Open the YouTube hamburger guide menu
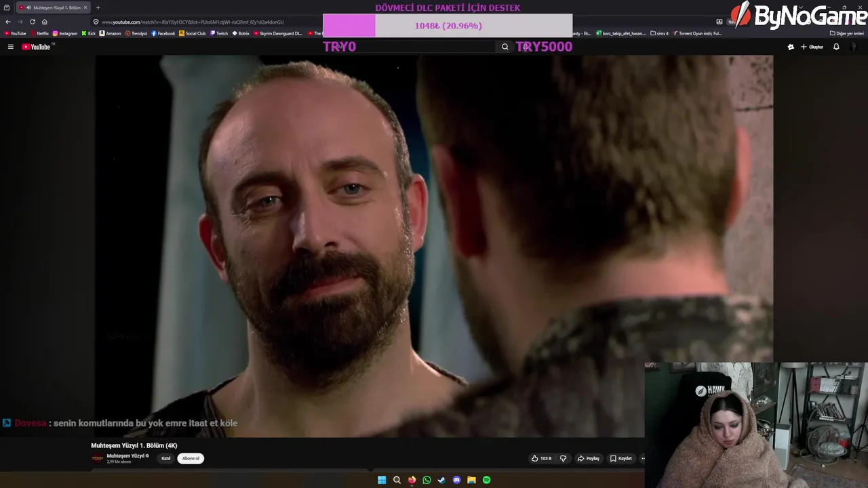The width and height of the screenshot is (868, 488). point(11,47)
